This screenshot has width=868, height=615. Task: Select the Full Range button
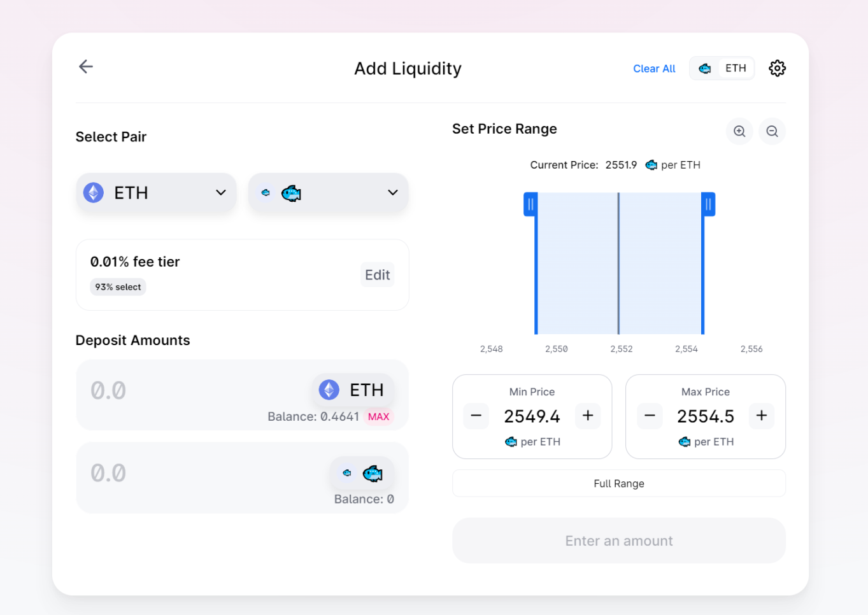(618, 484)
